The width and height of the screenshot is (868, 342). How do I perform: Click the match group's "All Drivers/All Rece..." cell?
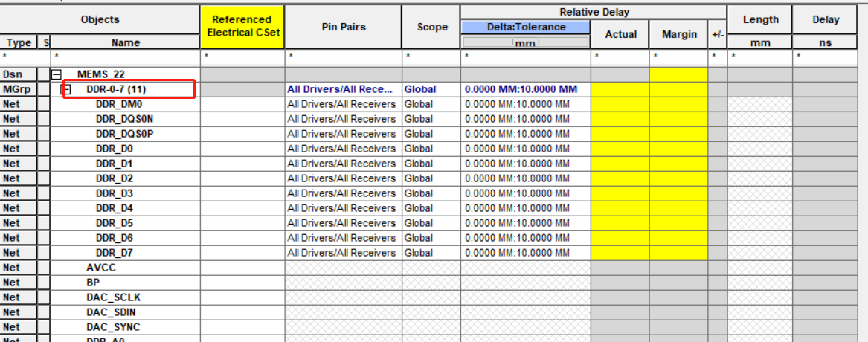[343, 89]
